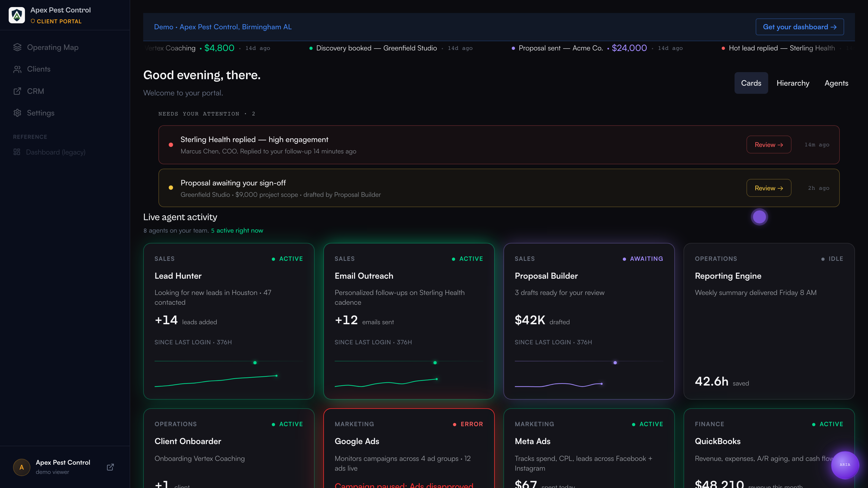Viewport: 868px width, 488px height.
Task: Click the Lead Hunter timeline dot marker
Action: tap(255, 363)
